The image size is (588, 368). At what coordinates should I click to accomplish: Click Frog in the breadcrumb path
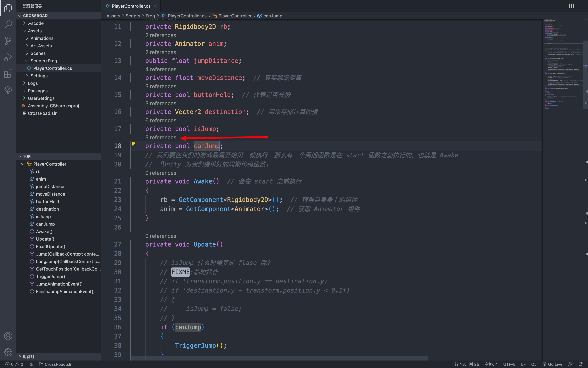pos(150,16)
